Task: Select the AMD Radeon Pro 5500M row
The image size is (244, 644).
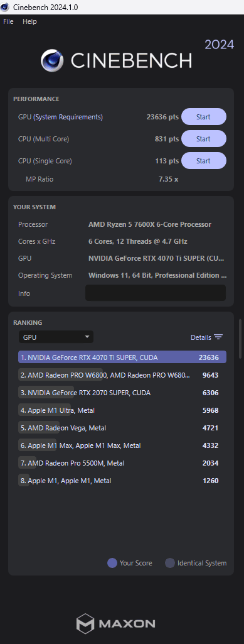Action: click(x=122, y=463)
